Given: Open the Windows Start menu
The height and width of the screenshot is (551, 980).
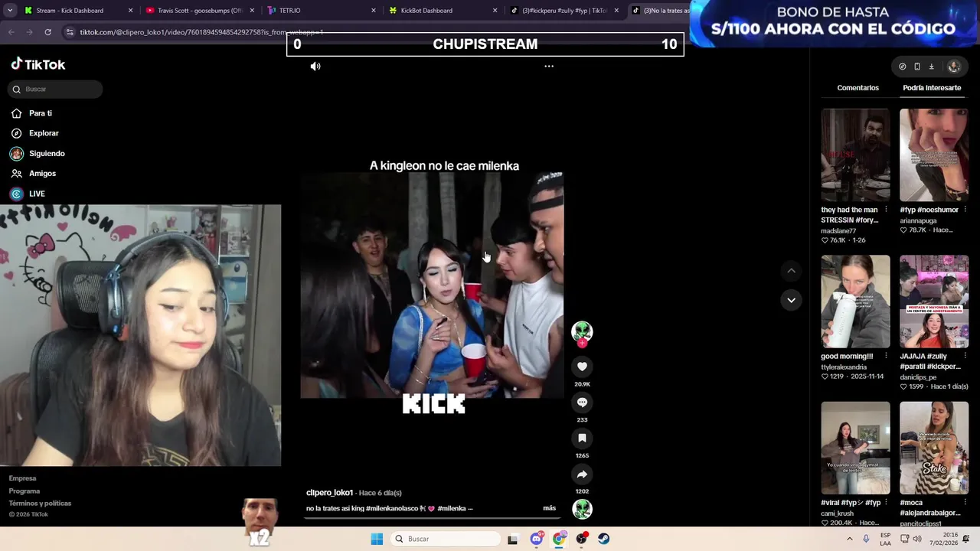Looking at the screenshot, I should click(377, 539).
